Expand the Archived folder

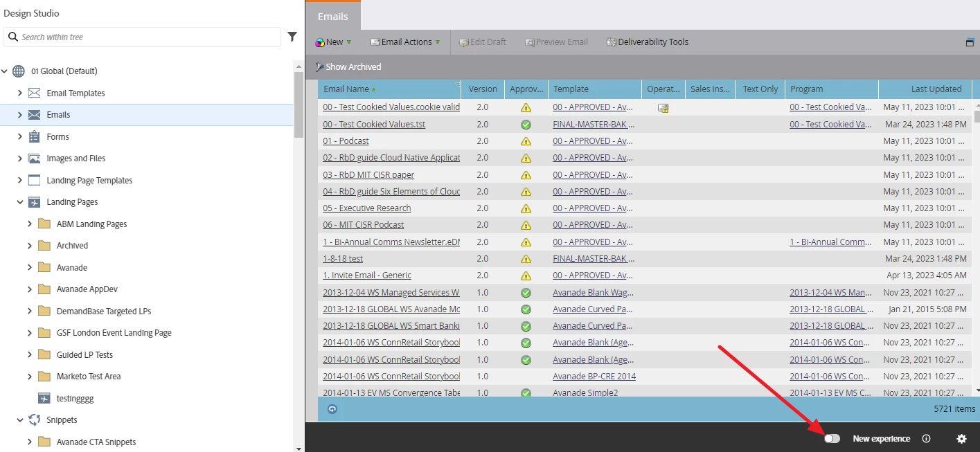[x=30, y=246]
